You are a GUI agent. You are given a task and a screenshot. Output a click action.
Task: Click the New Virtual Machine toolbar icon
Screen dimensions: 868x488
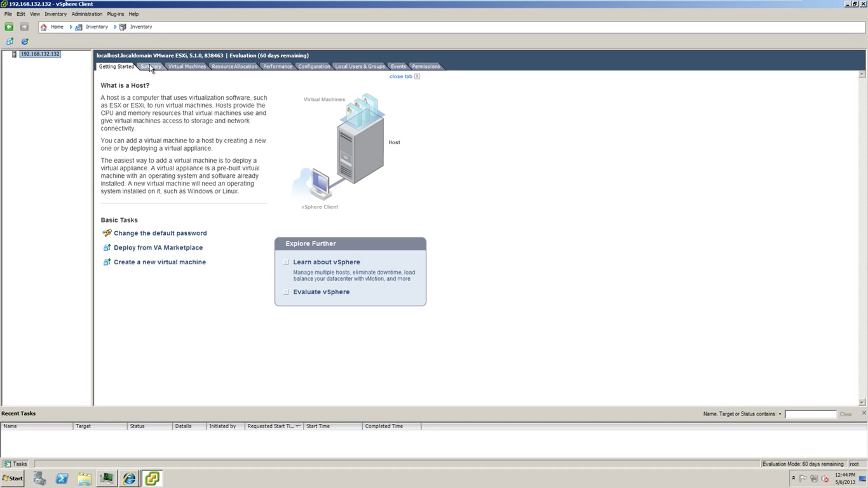10,41
